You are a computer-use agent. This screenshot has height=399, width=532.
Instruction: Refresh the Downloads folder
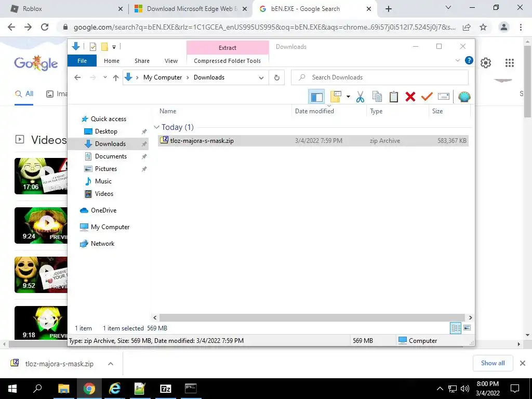click(277, 78)
